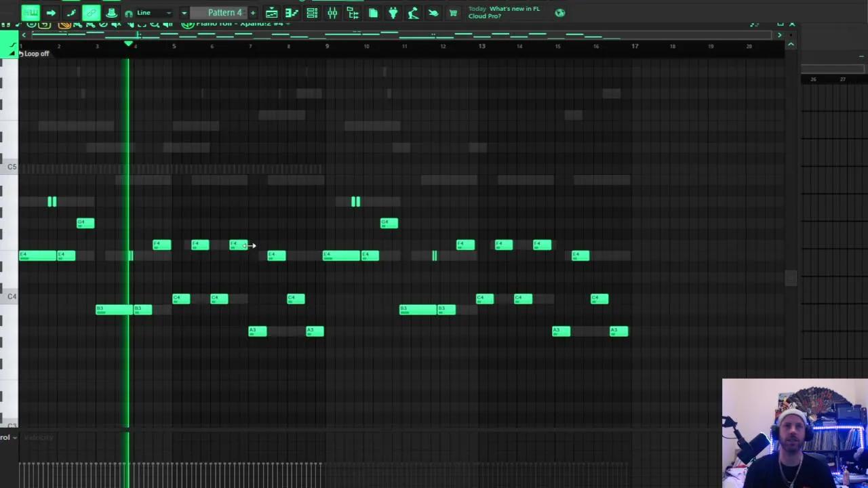Image resolution: width=868 pixels, height=488 pixels.
Task: Click the globe online icon
Action: [560, 12]
